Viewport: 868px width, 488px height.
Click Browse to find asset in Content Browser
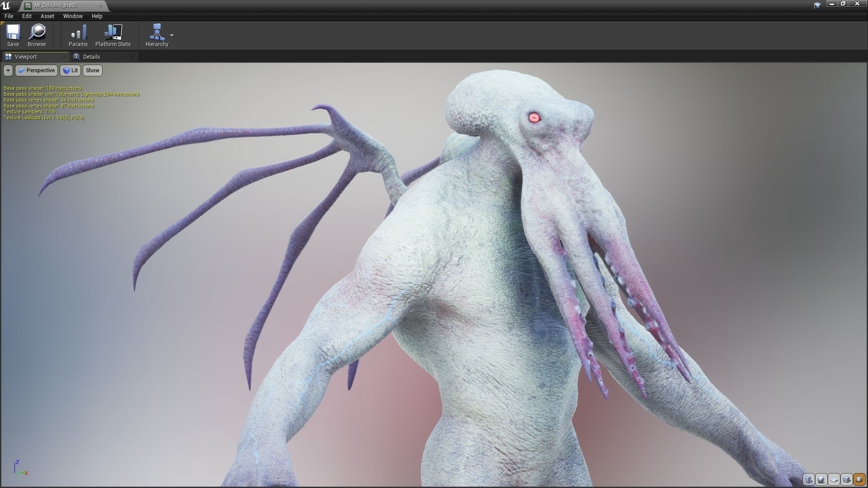coord(37,35)
